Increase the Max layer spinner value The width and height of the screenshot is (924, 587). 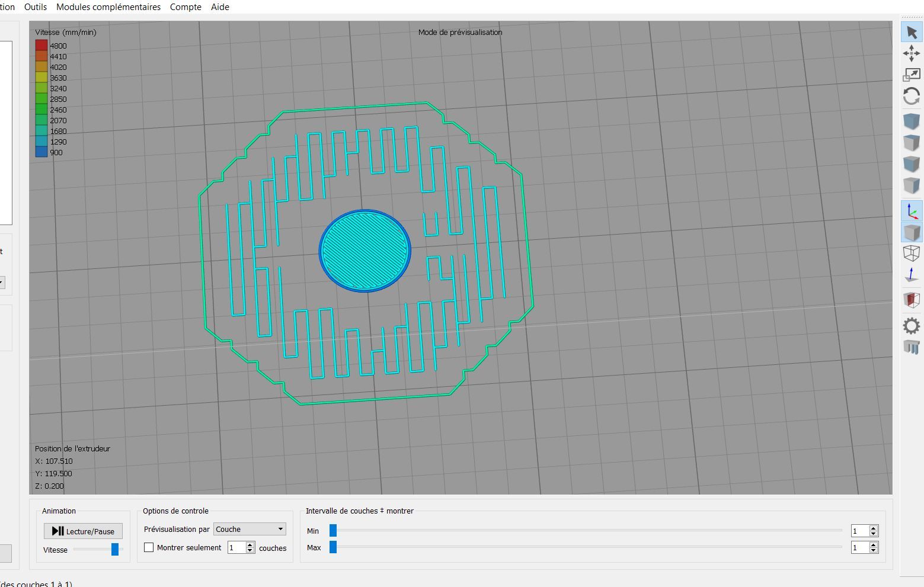(x=874, y=544)
